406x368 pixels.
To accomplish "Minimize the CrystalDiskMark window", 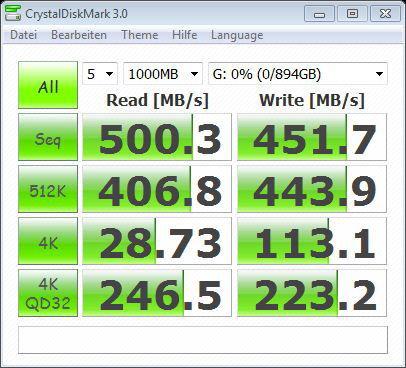I will point(319,14).
